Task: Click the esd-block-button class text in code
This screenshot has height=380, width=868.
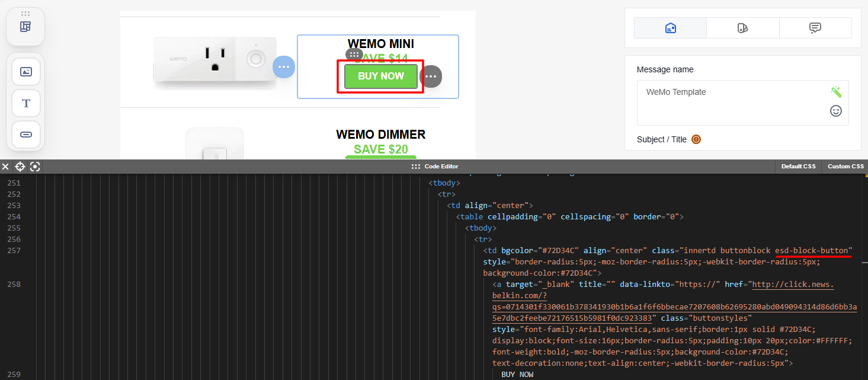Action: [812, 251]
